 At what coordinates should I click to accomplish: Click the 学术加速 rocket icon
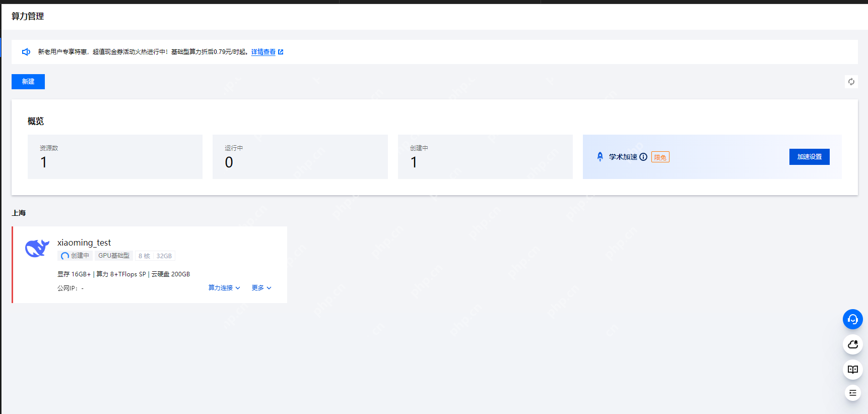(x=599, y=157)
